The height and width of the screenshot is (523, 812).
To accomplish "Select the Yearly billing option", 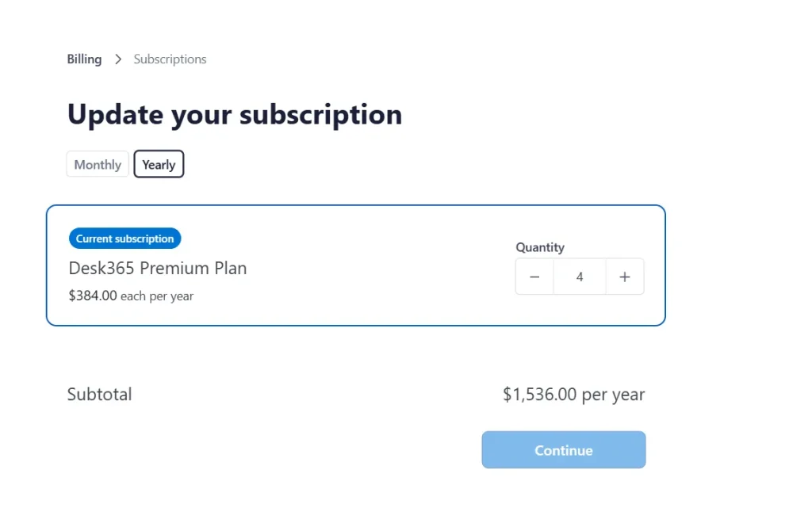I will point(159,164).
